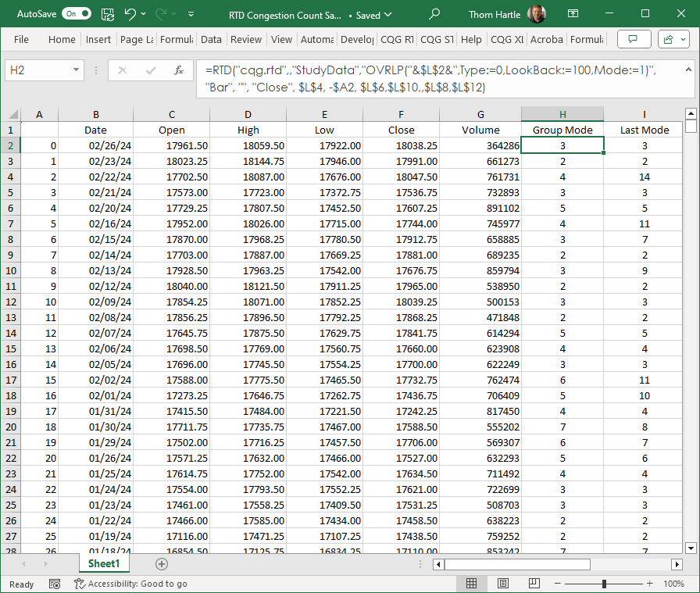The image size is (700, 593).
Task: Open the Search magnifier icon
Action: tap(434, 14)
